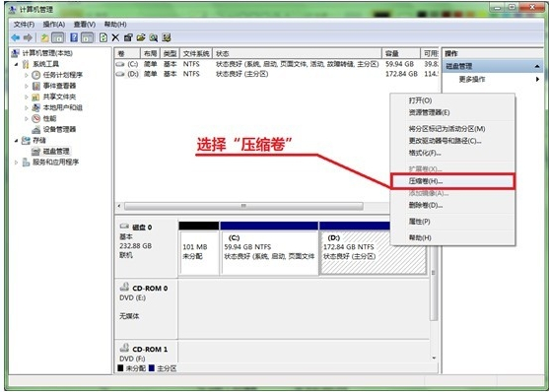Click the Up one level folder icon
Image resolution: width=549 pixels, height=392 pixels.
(45, 37)
